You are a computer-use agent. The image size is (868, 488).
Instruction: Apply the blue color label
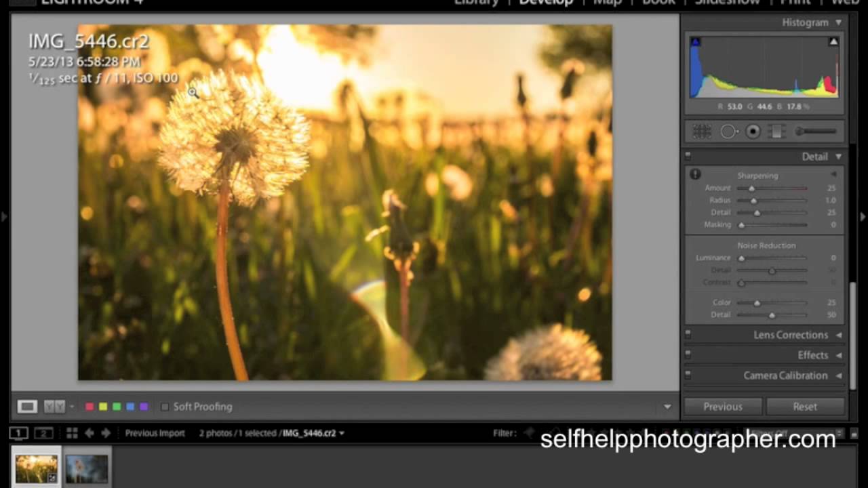point(130,407)
